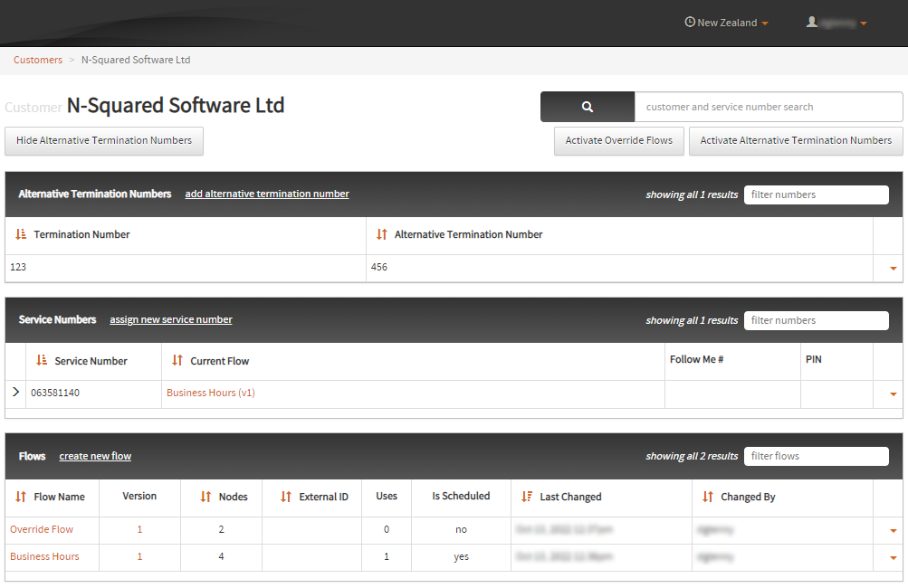908x588 pixels.
Task: Click the search magnifier icon
Action: tap(587, 106)
